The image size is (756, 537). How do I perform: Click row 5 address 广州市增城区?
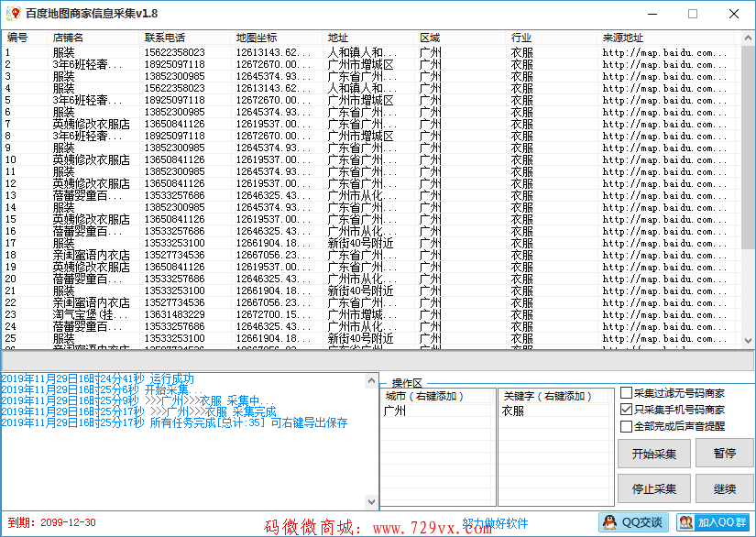[x=361, y=100]
